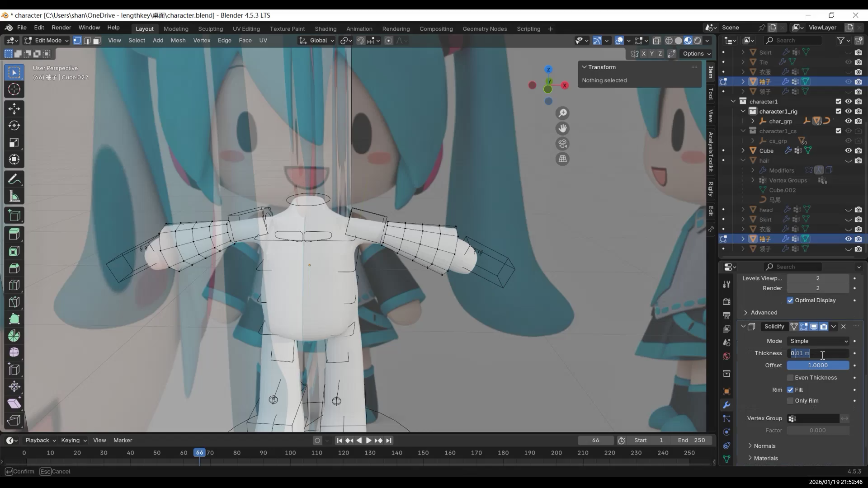Hide the Cube object in outliner
The image size is (868, 488).
tap(848, 151)
